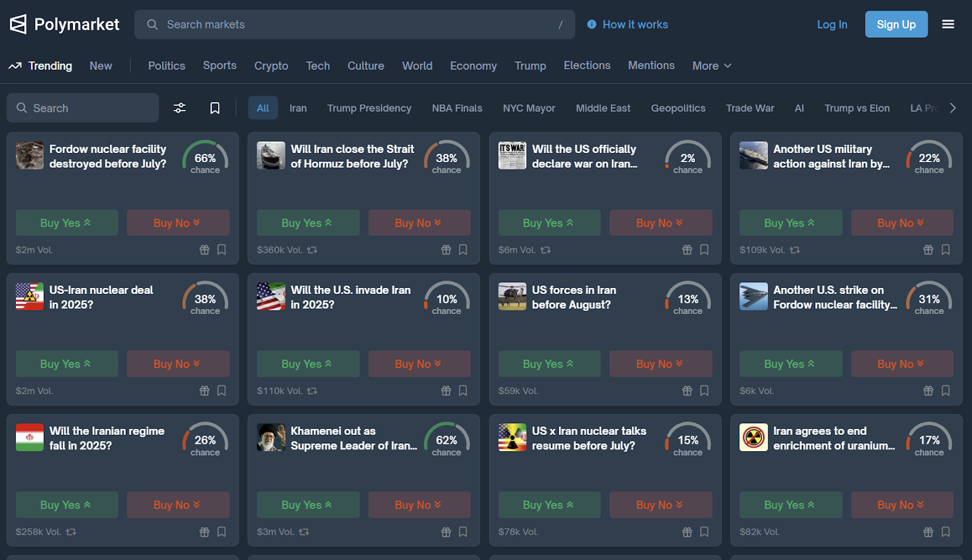Viewport: 972px width, 560px height.
Task: Bookmark the US-Iran nuclear deal market
Action: tap(222, 391)
